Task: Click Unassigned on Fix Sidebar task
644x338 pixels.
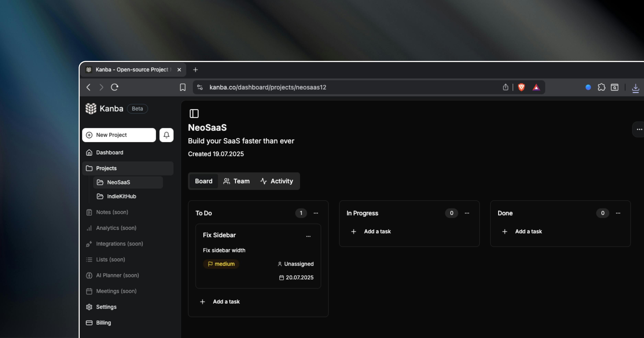Action: (296, 264)
